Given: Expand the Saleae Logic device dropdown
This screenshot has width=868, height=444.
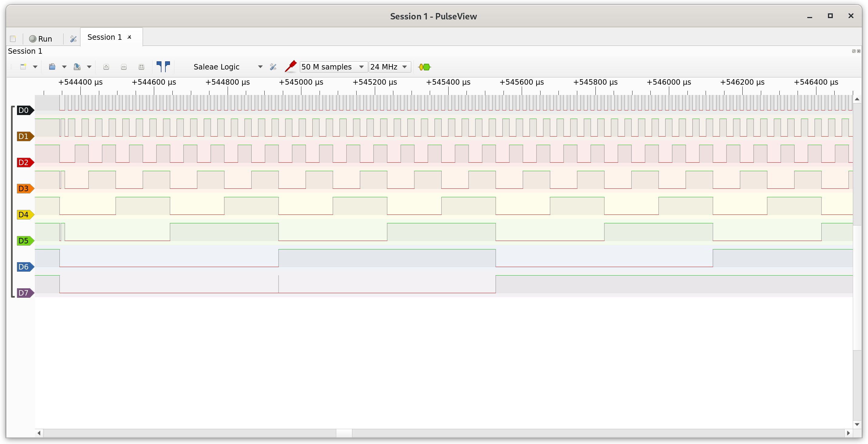Looking at the screenshot, I should [260, 67].
